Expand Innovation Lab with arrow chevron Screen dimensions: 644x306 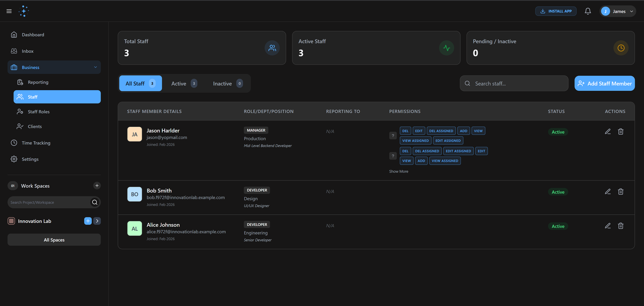(97, 221)
